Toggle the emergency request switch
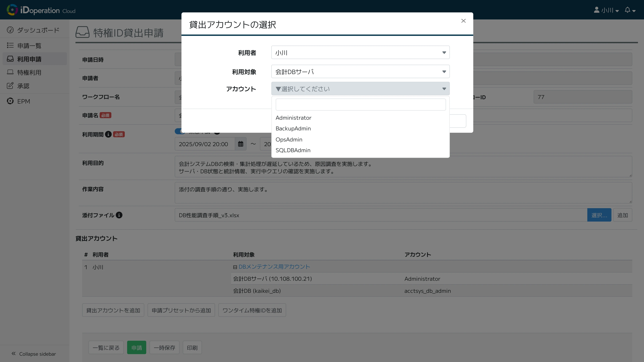Image resolution: width=644 pixels, height=362 pixels. click(180, 131)
